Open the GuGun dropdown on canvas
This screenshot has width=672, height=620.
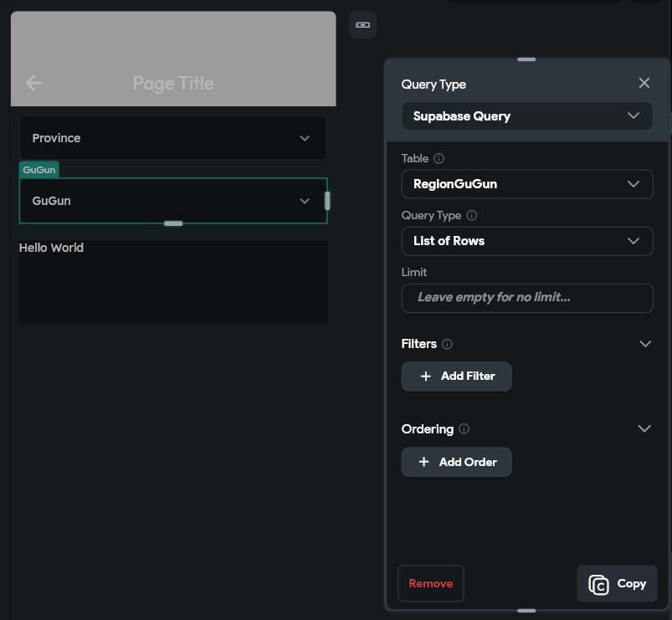[x=173, y=201]
